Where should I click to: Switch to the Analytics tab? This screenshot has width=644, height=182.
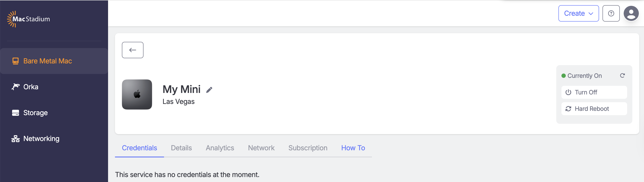coord(220,148)
